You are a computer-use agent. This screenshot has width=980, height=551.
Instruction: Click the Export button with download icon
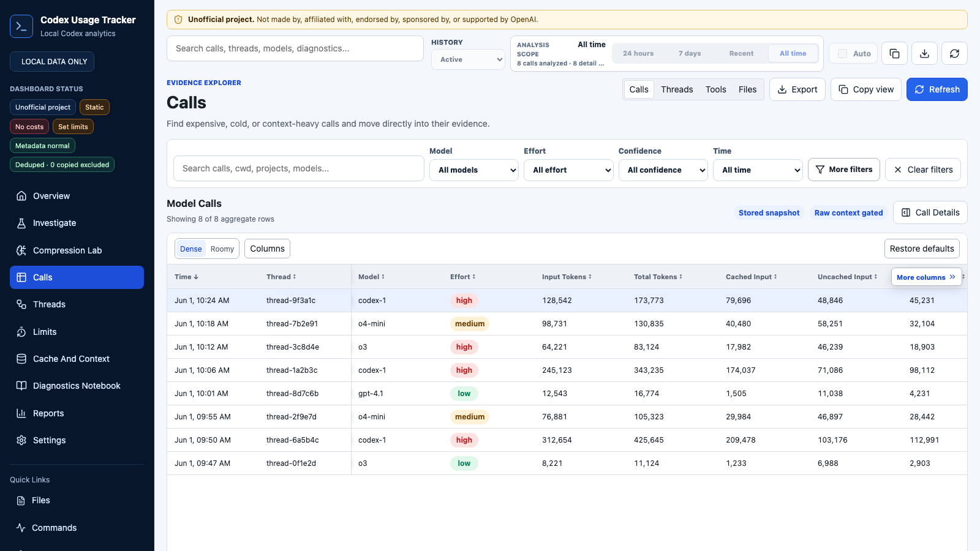[x=797, y=89]
